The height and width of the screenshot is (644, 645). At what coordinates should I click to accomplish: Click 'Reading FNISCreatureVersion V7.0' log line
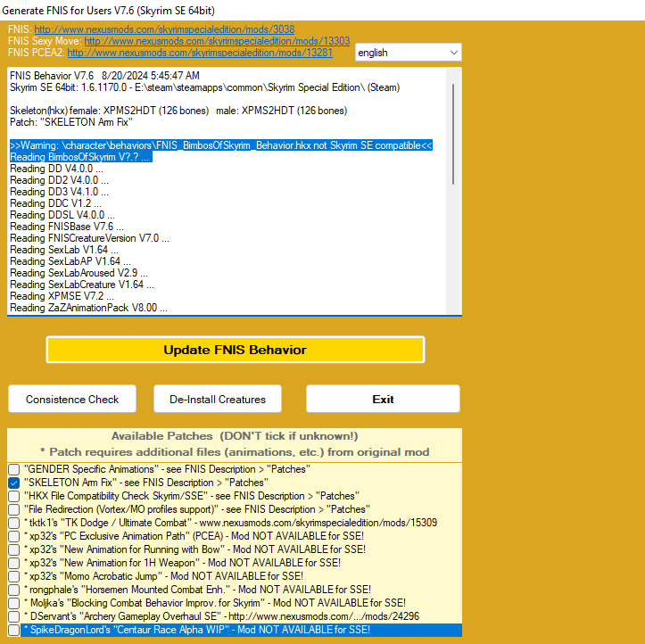(x=90, y=238)
